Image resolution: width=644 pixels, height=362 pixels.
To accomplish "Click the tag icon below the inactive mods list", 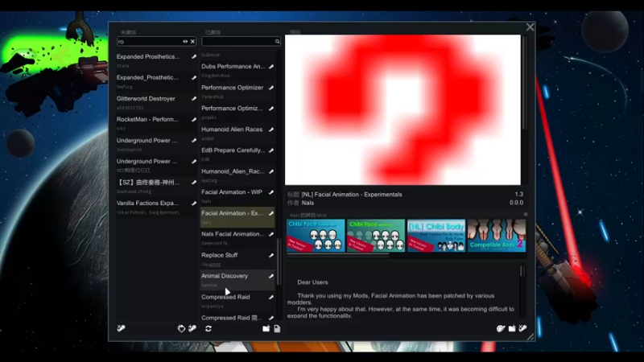I will (181, 328).
